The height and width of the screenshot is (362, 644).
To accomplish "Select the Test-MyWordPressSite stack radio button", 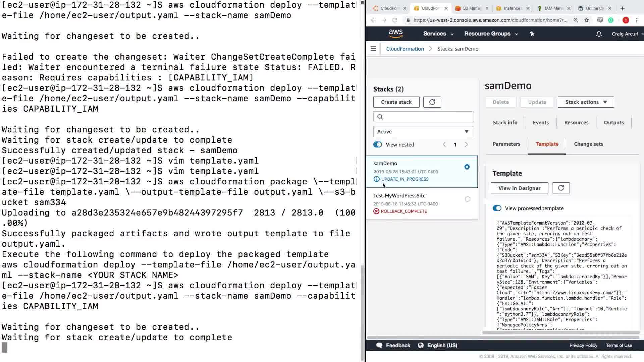I will (x=467, y=199).
